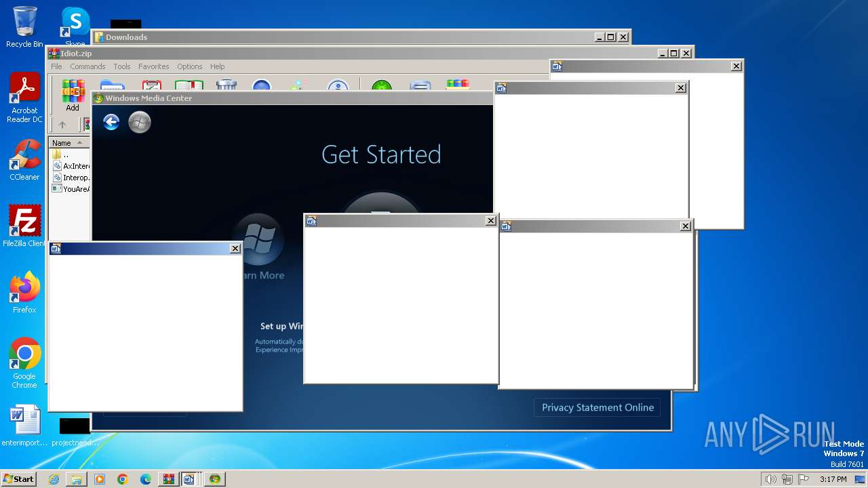Open the Commands menu in WinRAR
Image resolution: width=868 pixels, height=488 pixels.
[87, 66]
